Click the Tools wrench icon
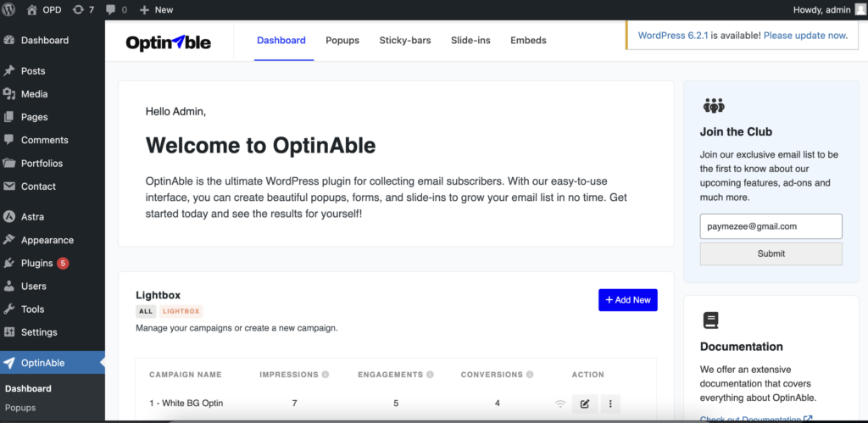868x423 pixels. pos(8,309)
